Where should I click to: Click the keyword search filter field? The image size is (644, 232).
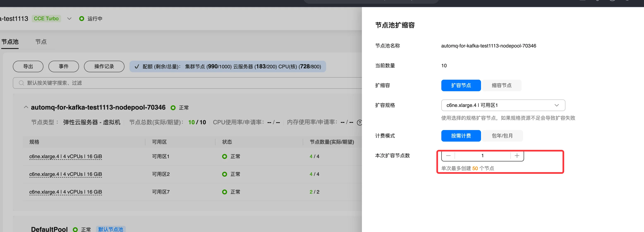(175, 83)
